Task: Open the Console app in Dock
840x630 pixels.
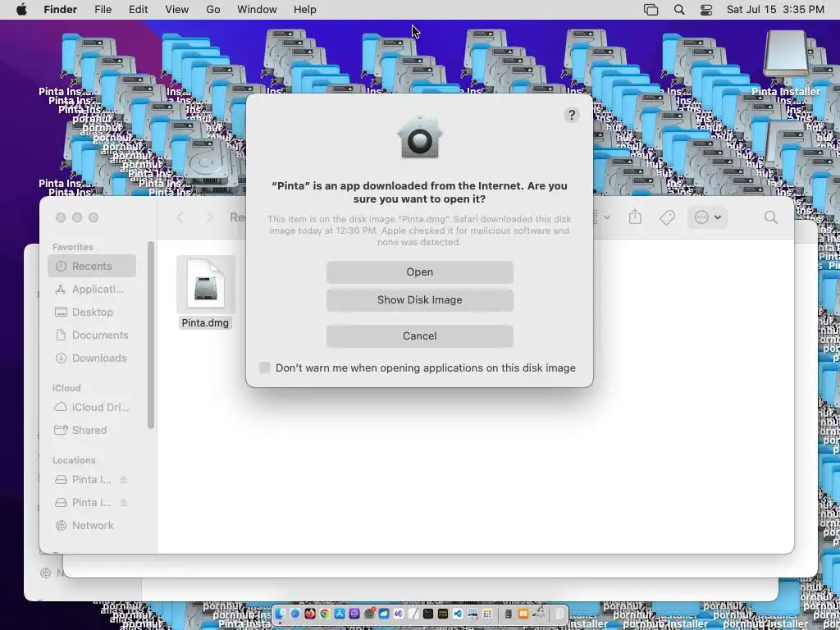Action: pyautogui.click(x=443, y=614)
